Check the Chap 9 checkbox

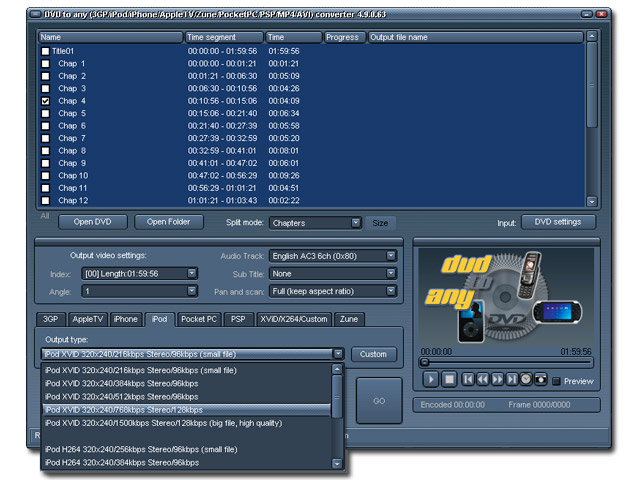pyautogui.click(x=45, y=163)
